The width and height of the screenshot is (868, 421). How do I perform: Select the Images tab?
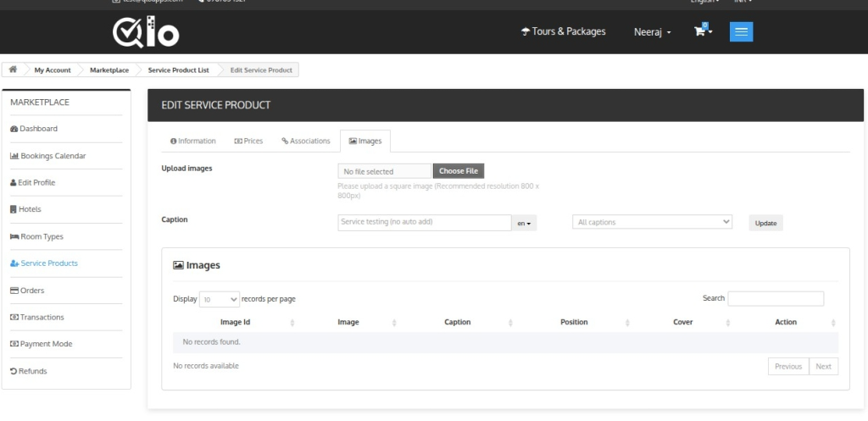365,141
